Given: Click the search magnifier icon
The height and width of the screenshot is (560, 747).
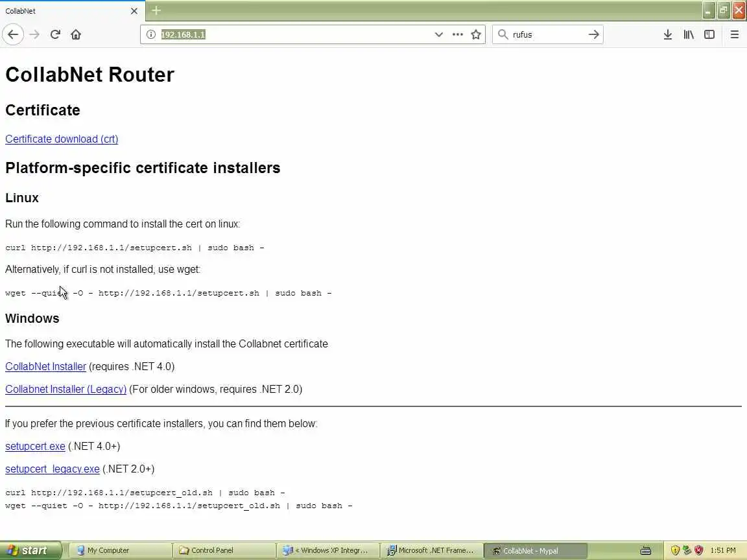Looking at the screenshot, I should tap(503, 34).
